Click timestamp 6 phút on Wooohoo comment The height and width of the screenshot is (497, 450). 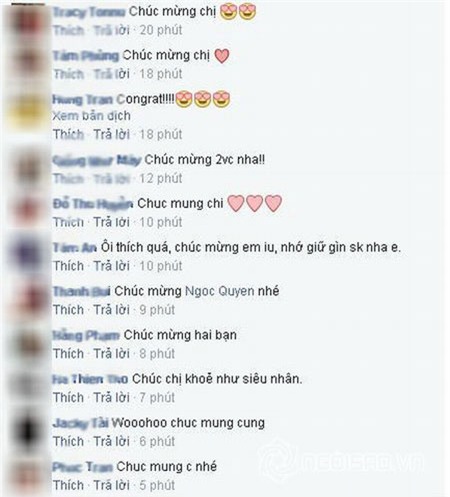pos(157,442)
